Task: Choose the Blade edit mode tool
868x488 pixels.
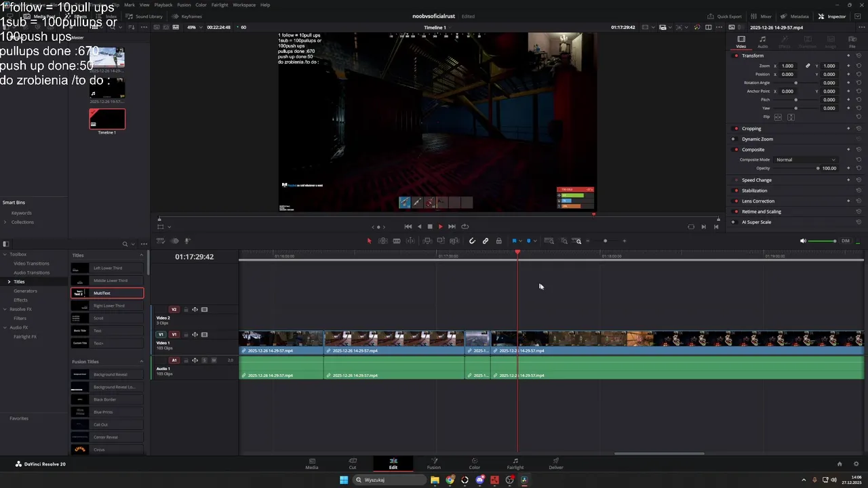Action: click(397, 241)
